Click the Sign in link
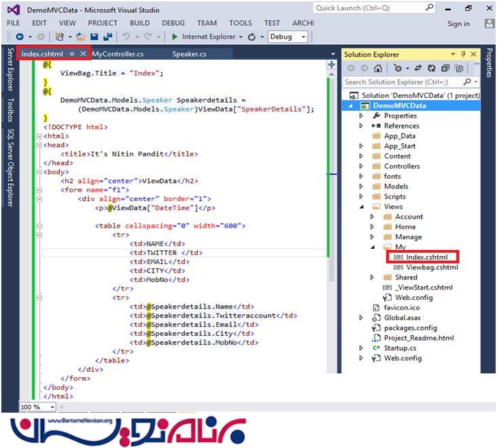Image resolution: width=497 pixels, height=448 pixels. [x=458, y=24]
